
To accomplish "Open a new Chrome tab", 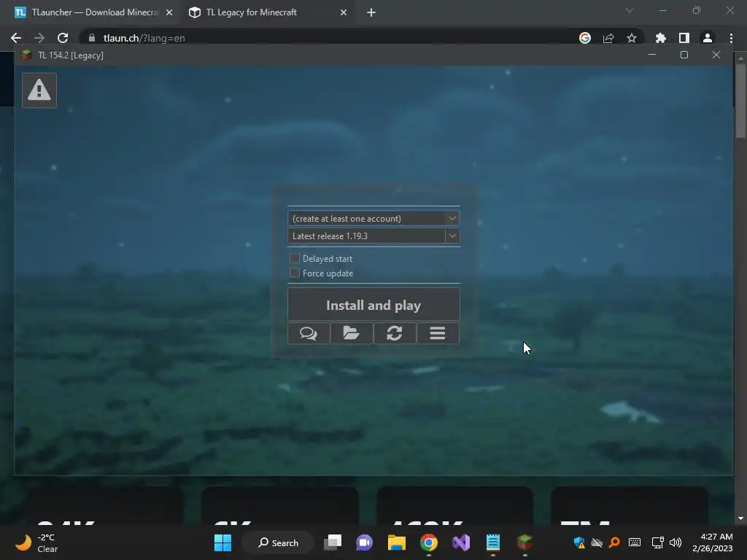I will 371,13.
